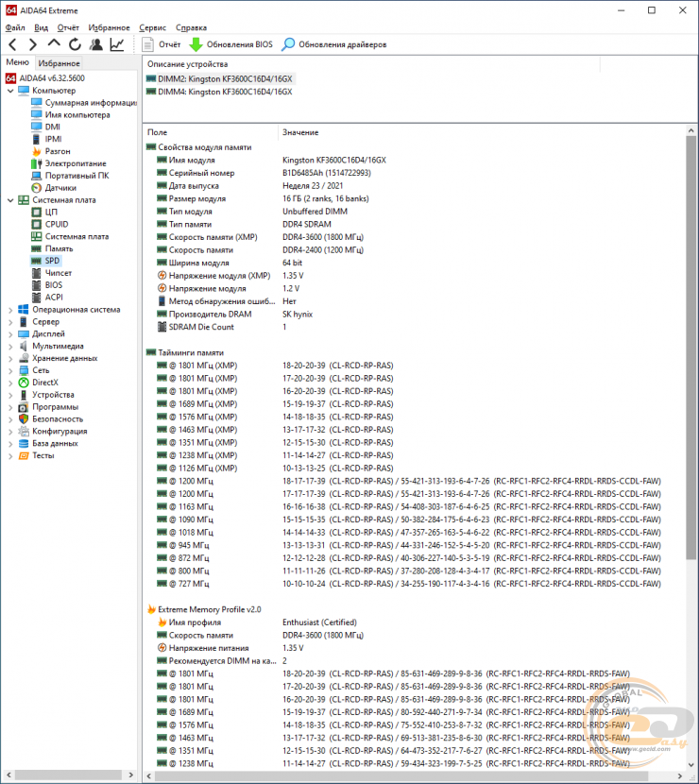Go forward with the right arrow toolbar icon
The height and width of the screenshot is (784, 699).
coord(32,44)
